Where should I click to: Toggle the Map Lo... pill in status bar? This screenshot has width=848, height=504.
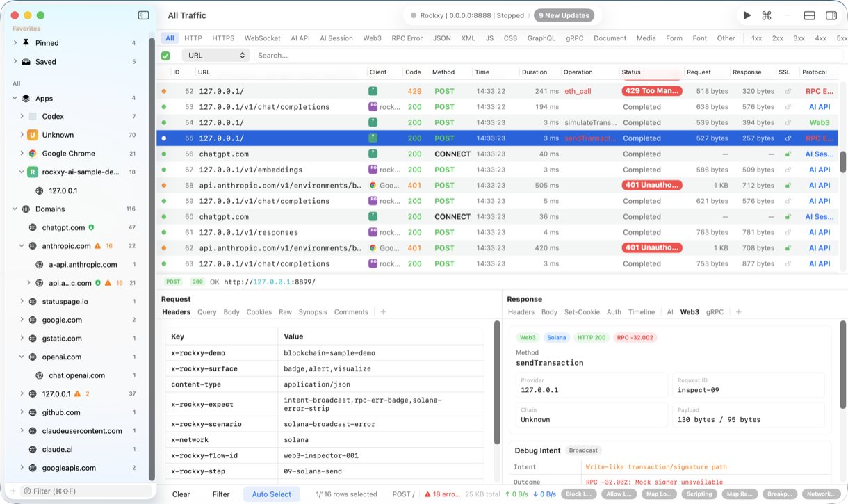(659, 494)
